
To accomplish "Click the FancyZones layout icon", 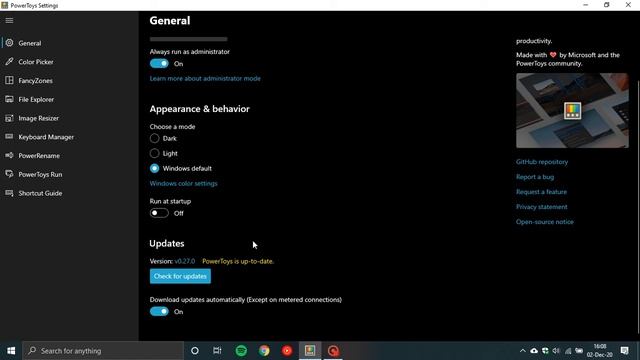I will click(9, 80).
